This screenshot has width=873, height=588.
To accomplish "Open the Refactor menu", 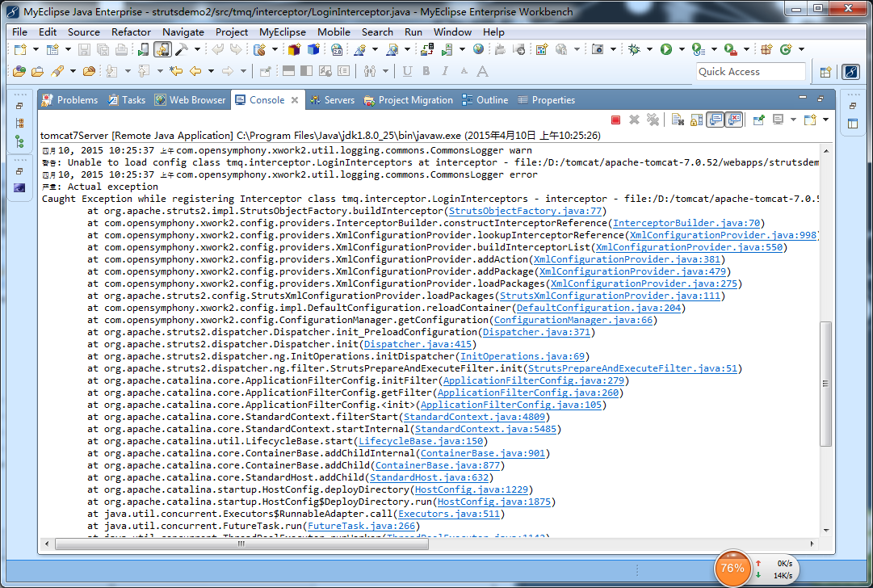I will (131, 32).
